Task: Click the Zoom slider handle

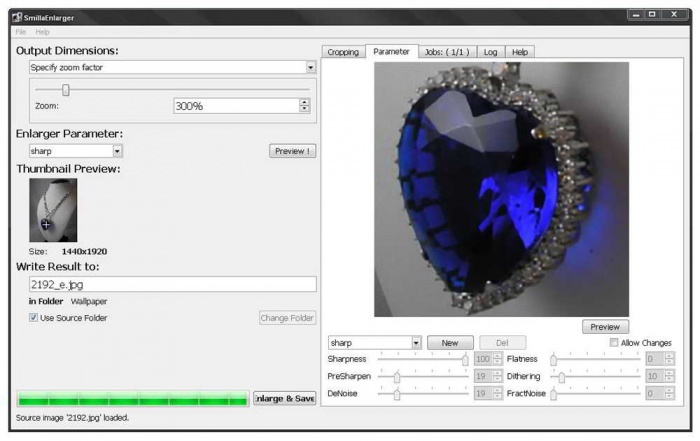Action: pos(66,89)
